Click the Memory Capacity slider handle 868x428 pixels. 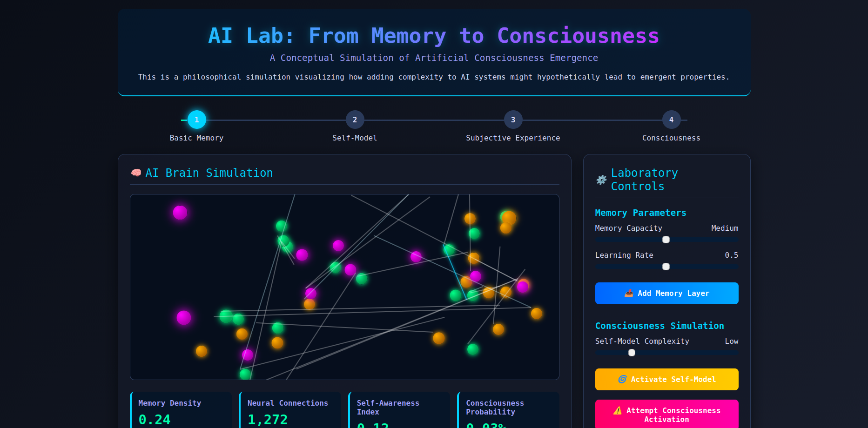666,239
